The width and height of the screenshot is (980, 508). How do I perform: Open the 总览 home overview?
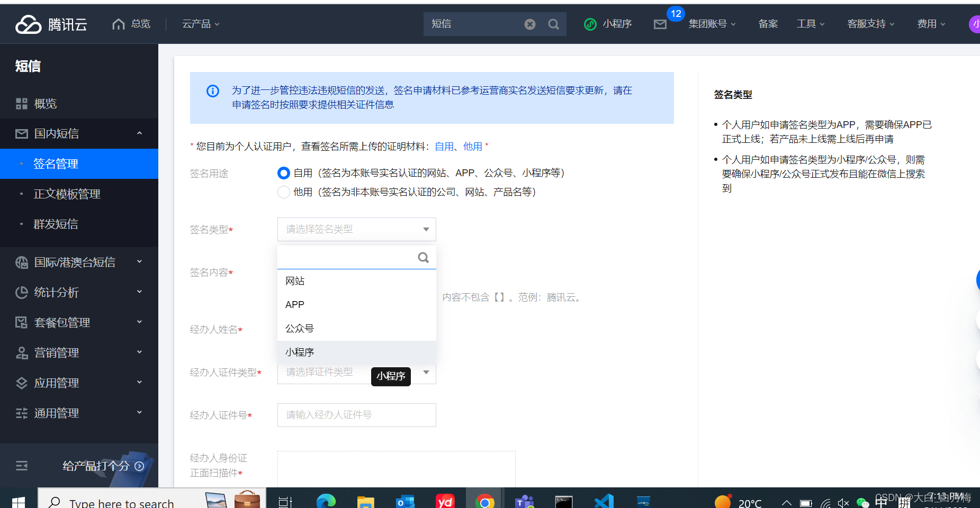coord(131,24)
